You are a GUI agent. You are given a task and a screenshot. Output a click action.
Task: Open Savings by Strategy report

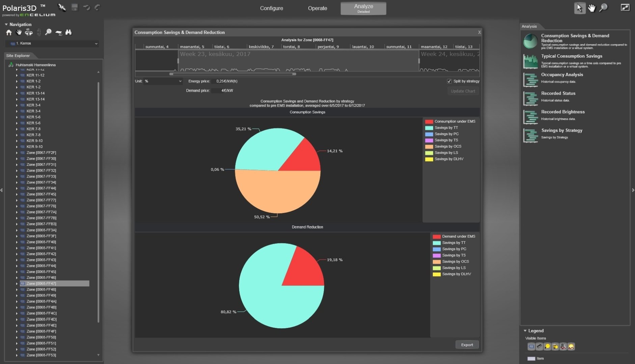575,135
